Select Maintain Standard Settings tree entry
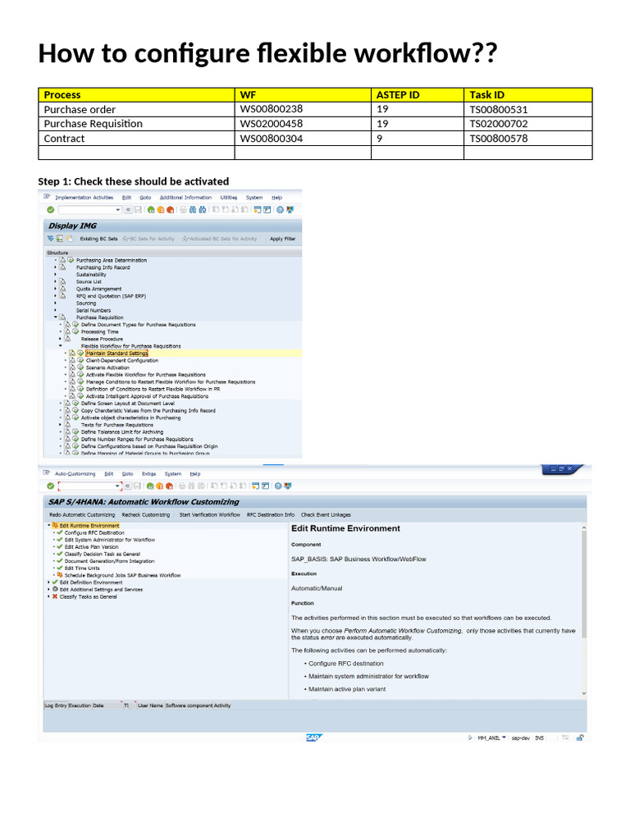The width and height of the screenshot is (630, 840). [111, 354]
